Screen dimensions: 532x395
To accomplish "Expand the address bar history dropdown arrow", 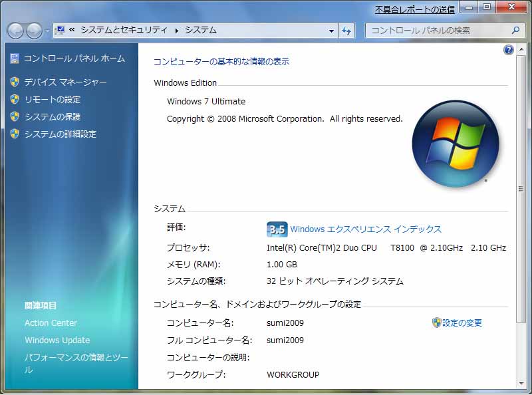I will [x=331, y=31].
